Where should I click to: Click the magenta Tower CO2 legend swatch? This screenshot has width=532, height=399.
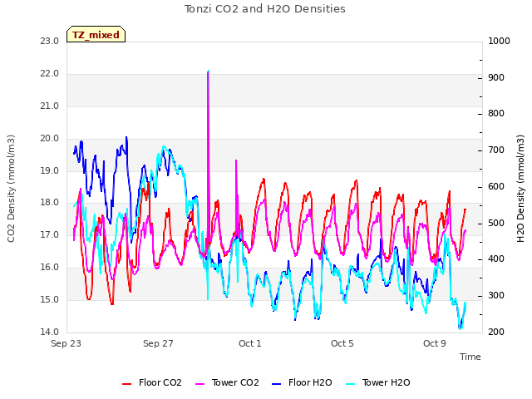pyautogui.click(x=199, y=384)
